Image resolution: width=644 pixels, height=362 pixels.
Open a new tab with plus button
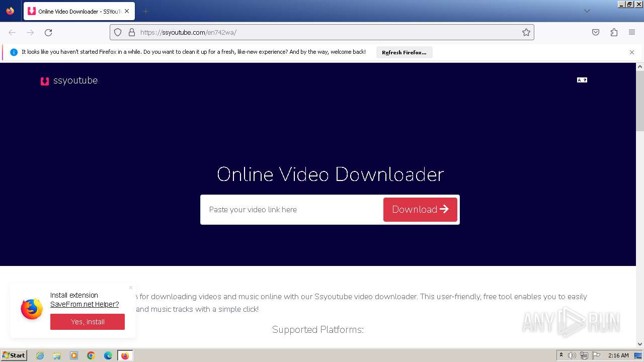pyautogui.click(x=145, y=11)
